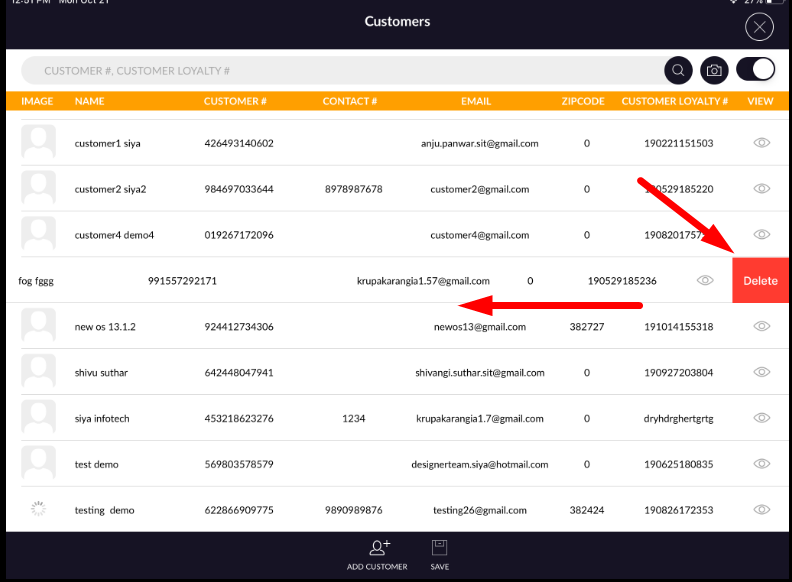Focus the customer number search field

(x=340, y=71)
